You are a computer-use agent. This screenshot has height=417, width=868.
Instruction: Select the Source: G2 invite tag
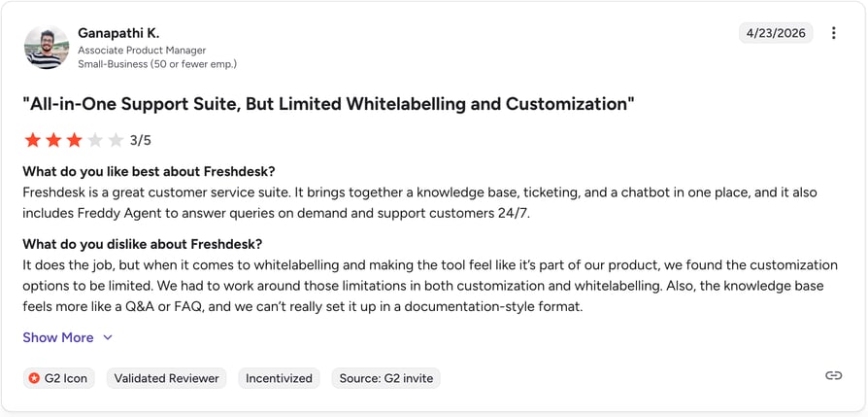385,378
